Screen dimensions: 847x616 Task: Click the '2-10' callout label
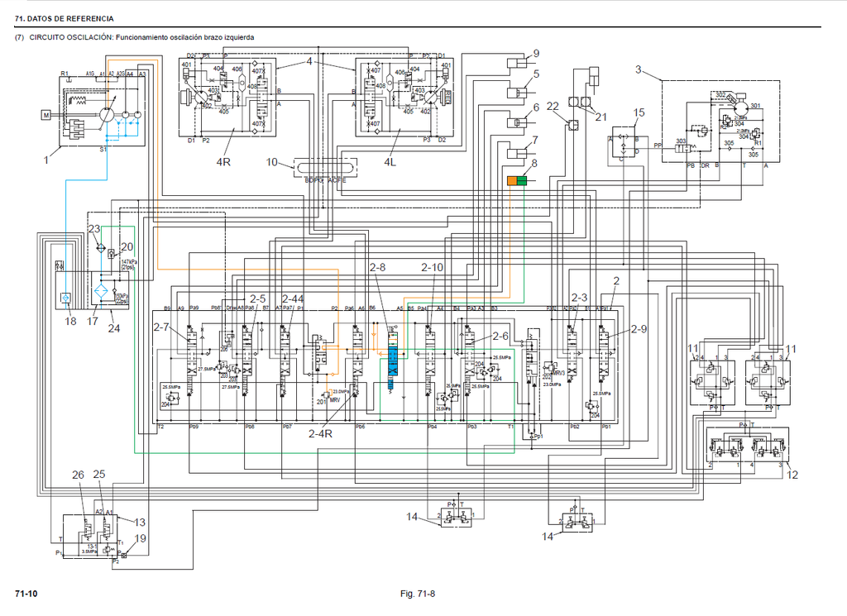[x=432, y=267]
